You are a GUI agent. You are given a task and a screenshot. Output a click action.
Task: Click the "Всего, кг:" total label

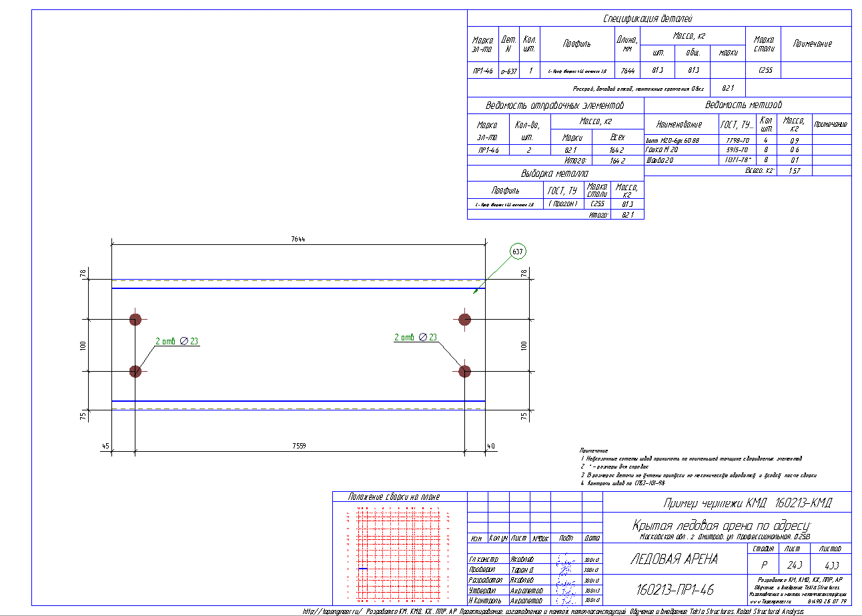pyautogui.click(x=759, y=171)
